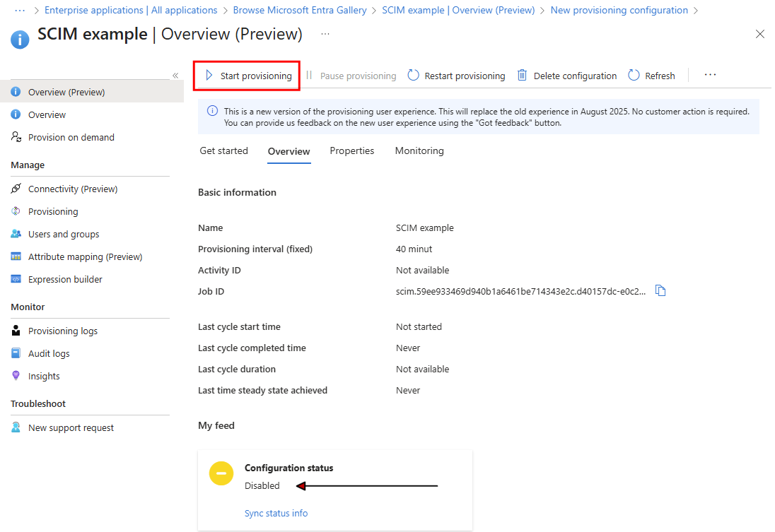Click the Start provisioning play icon
This screenshot has width=775, height=532.
[x=209, y=75]
